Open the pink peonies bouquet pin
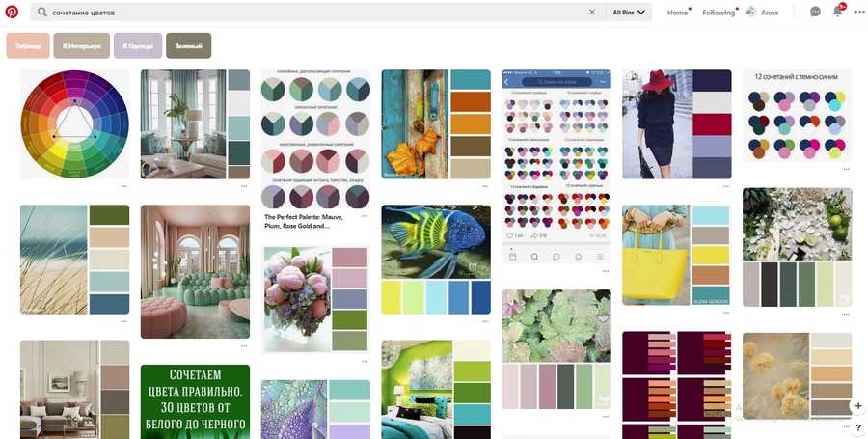Image resolution: width=868 pixels, height=439 pixels. [315, 299]
